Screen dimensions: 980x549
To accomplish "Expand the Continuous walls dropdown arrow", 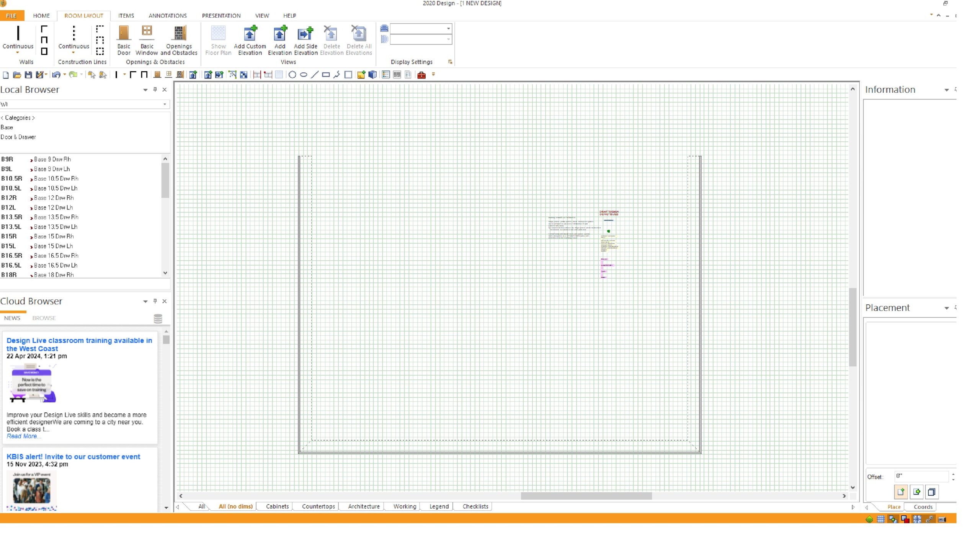I will tap(18, 53).
